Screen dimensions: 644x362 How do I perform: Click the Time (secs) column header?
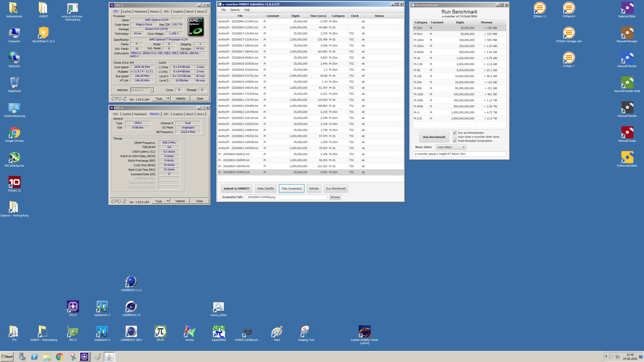(x=318, y=16)
